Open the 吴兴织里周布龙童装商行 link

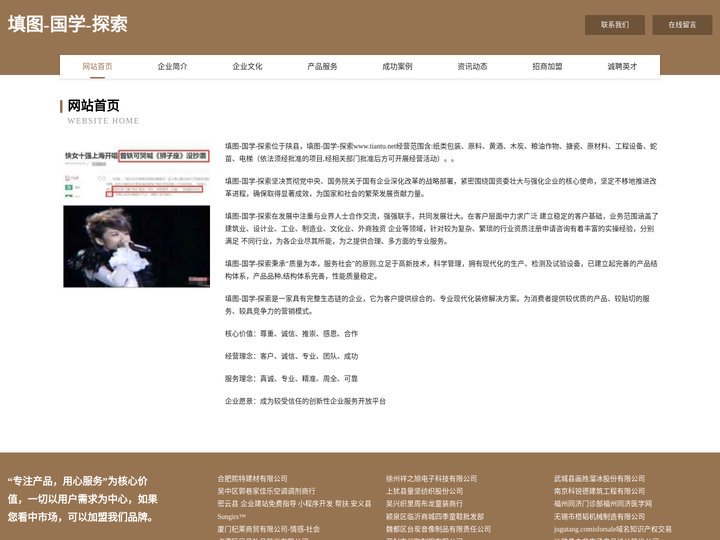[x=424, y=504]
